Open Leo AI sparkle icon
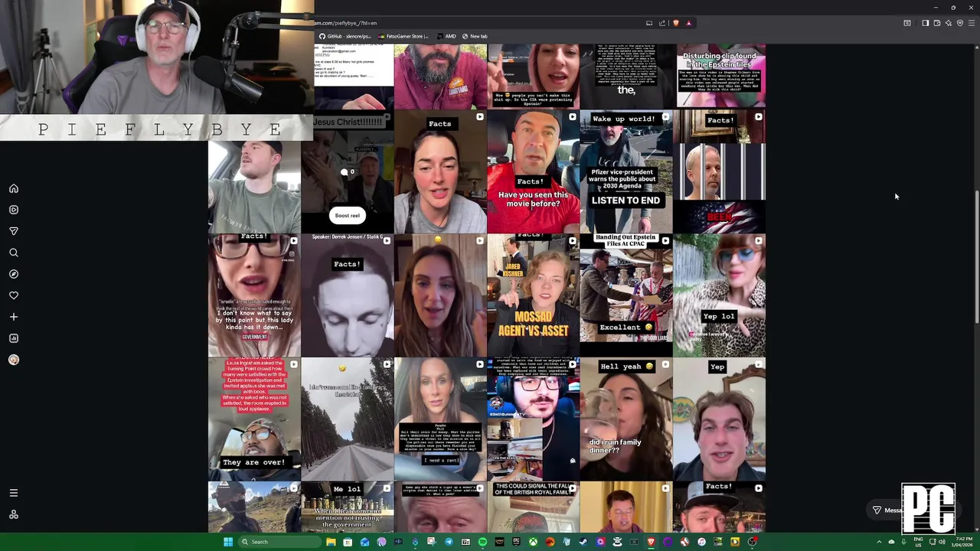This screenshot has height=551, width=980. tap(948, 23)
